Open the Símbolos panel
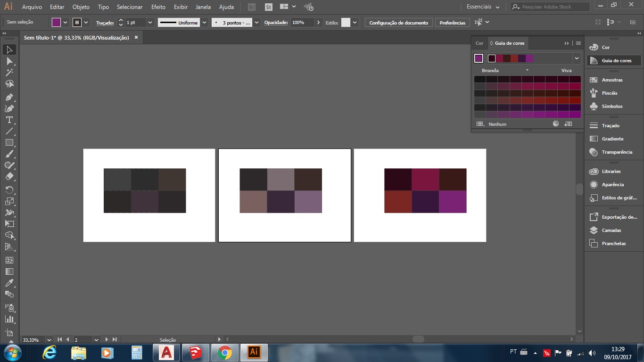The image size is (644, 362). point(612,107)
